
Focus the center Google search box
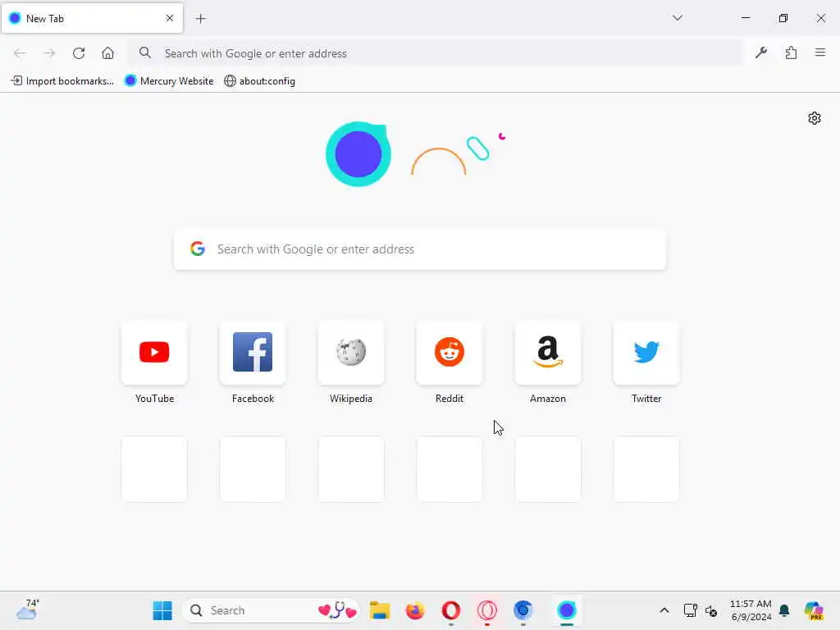[420, 249]
